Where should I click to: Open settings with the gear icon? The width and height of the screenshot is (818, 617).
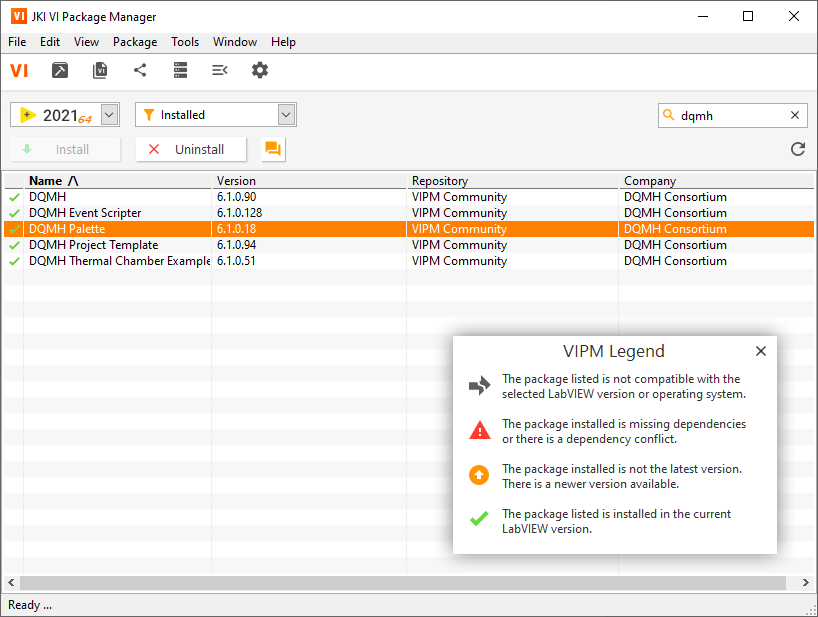tap(260, 70)
